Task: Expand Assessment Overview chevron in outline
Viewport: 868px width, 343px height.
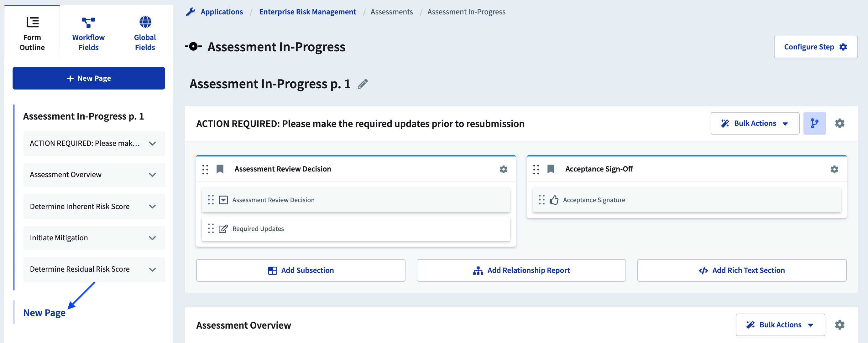Action: [x=152, y=175]
